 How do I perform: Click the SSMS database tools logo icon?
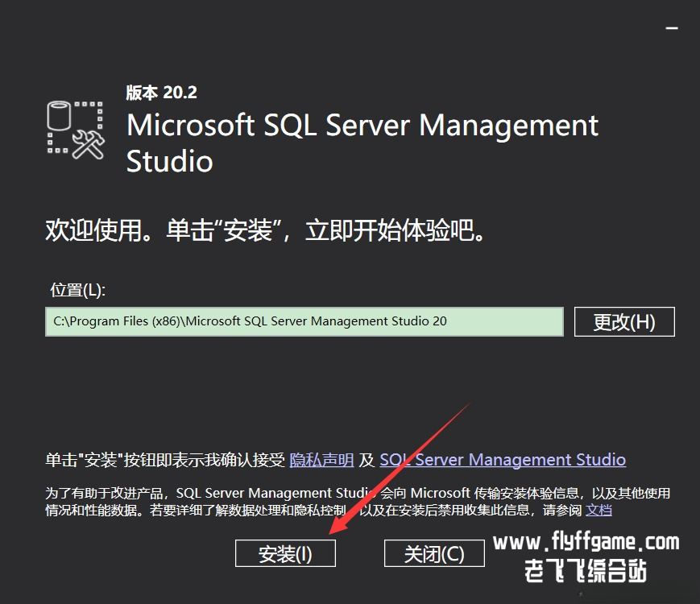coord(76,130)
